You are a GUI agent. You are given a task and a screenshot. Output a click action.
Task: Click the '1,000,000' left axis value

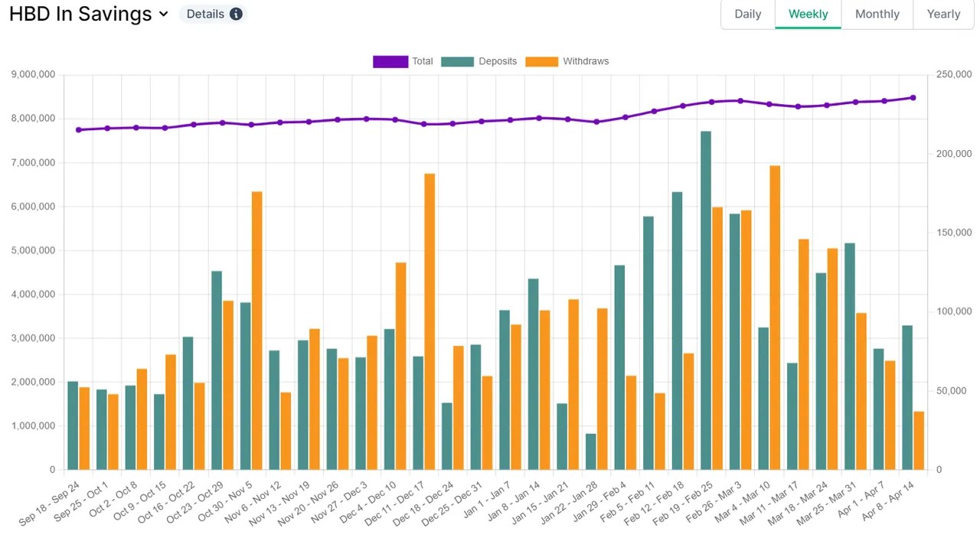click(x=33, y=426)
